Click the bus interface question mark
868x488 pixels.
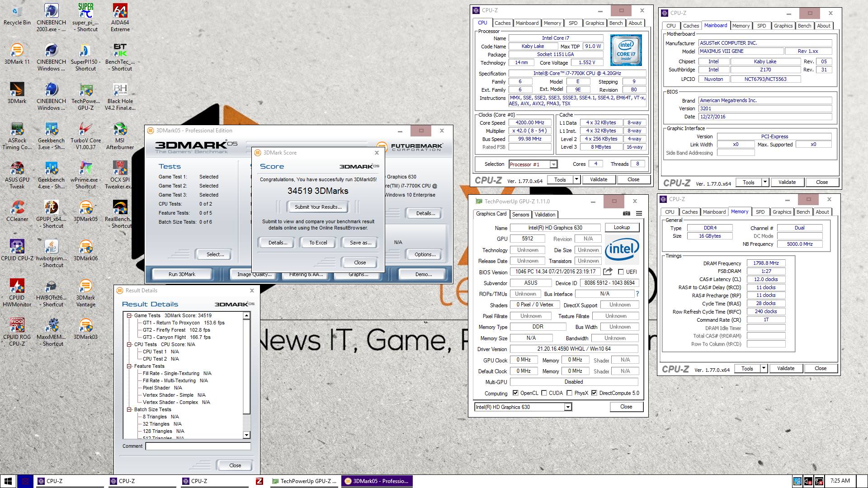click(x=637, y=294)
